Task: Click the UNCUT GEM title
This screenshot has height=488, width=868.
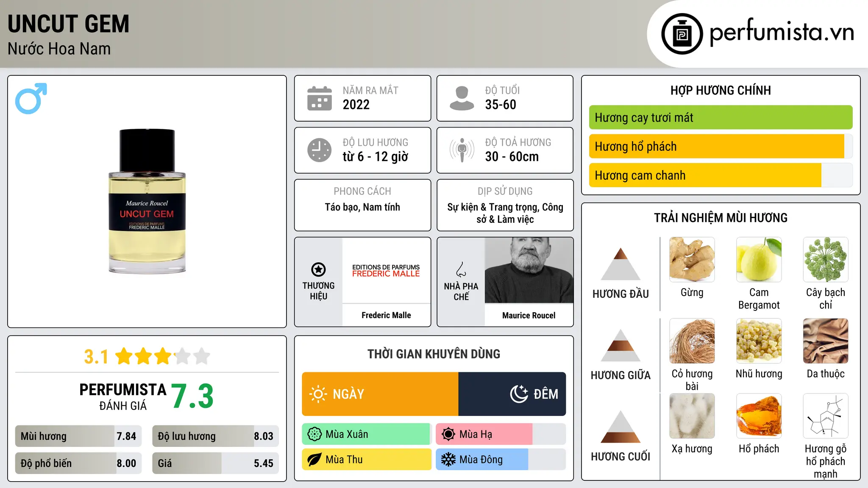Action: (x=68, y=24)
